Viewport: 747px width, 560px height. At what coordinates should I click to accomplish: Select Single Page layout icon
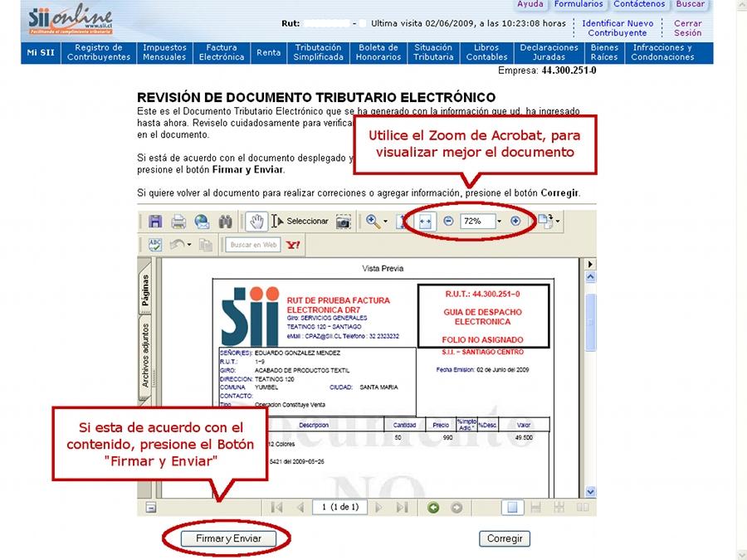coord(513,508)
